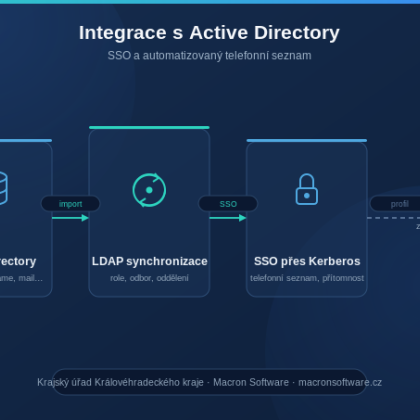The height and width of the screenshot is (420, 420).
Task: Click the 'import' pill label
Action: coord(70,204)
